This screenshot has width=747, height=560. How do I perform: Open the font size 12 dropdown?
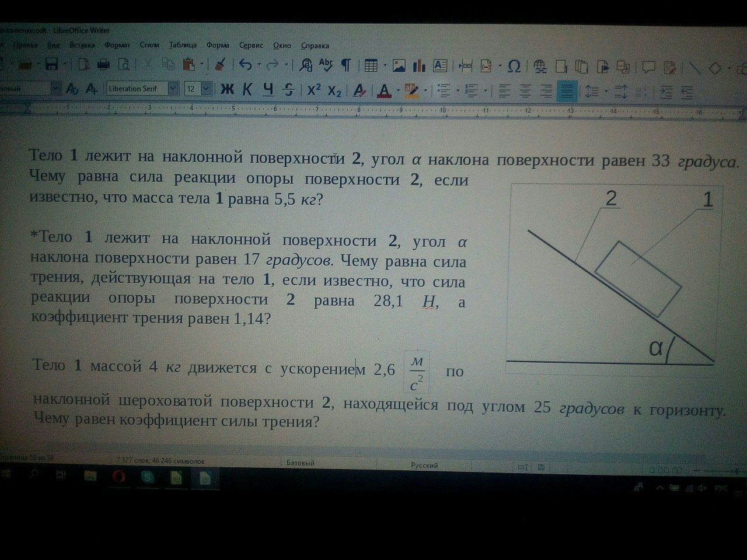[x=207, y=89]
